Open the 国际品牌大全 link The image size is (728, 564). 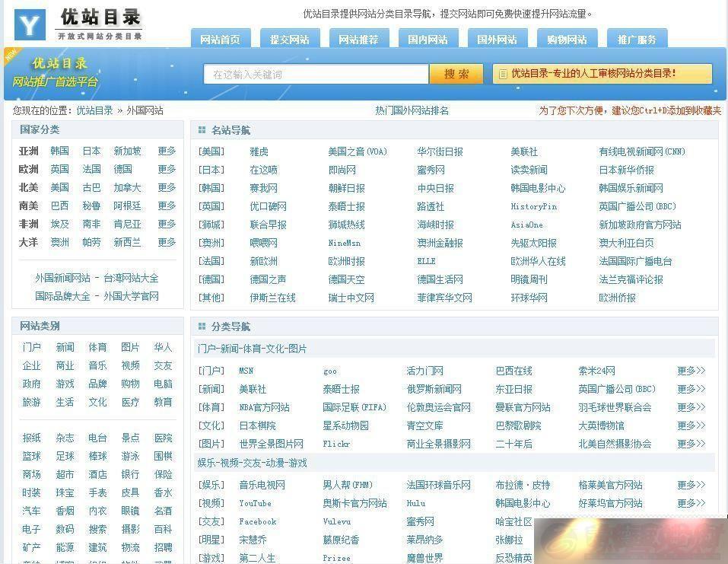(x=62, y=296)
